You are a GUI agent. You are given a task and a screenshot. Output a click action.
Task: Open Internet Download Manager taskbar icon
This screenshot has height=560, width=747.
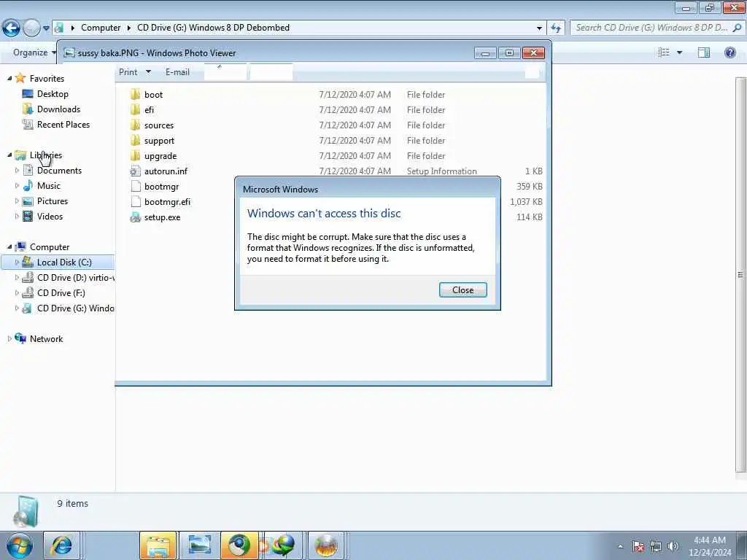[282, 545]
